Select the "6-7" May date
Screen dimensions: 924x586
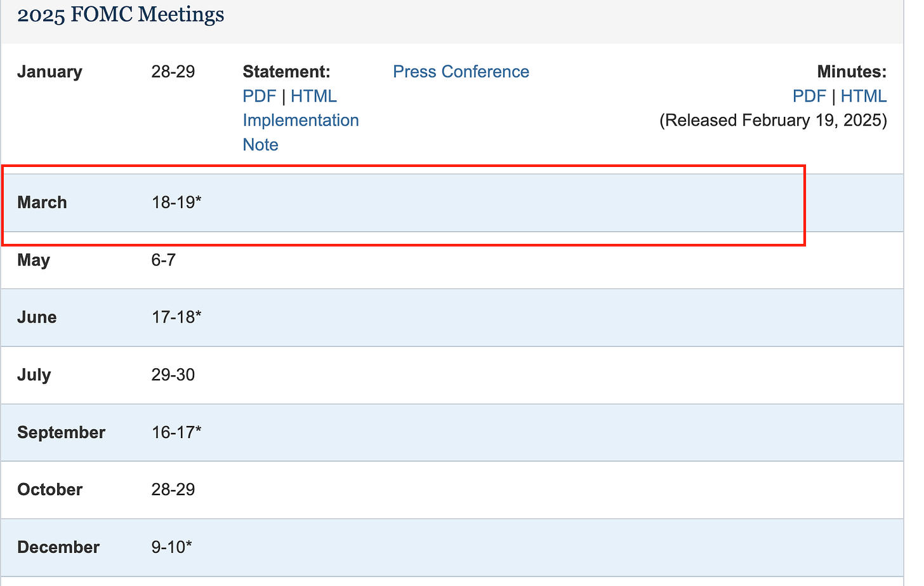click(x=163, y=260)
